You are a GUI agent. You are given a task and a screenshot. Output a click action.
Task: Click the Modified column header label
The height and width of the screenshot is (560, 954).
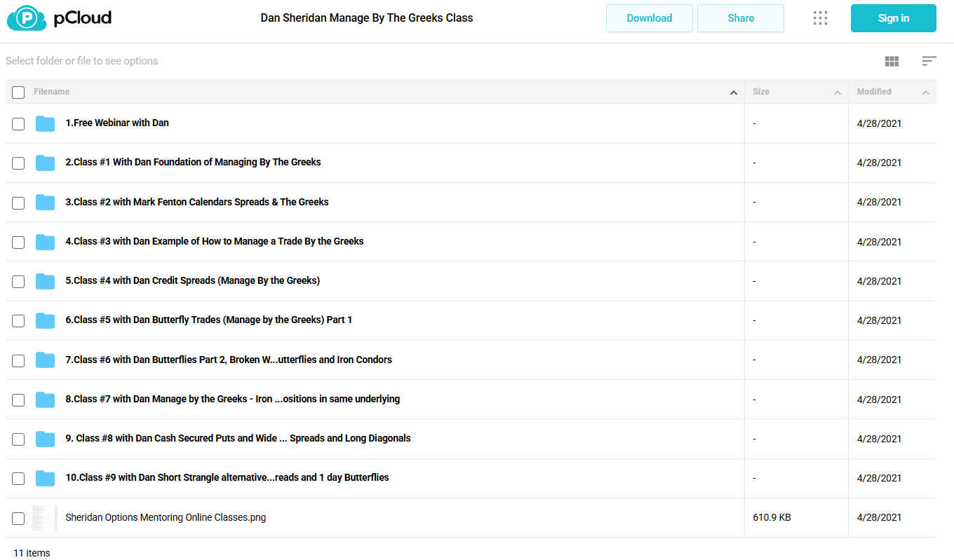tap(874, 92)
